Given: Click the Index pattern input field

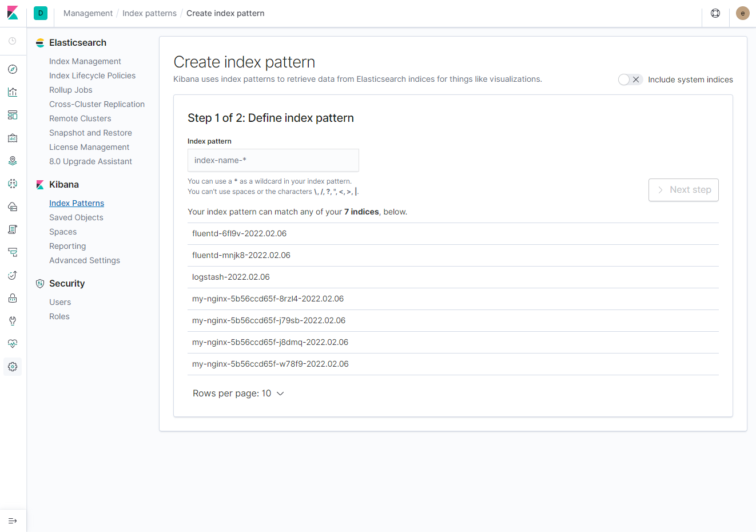Looking at the screenshot, I should 273,160.
